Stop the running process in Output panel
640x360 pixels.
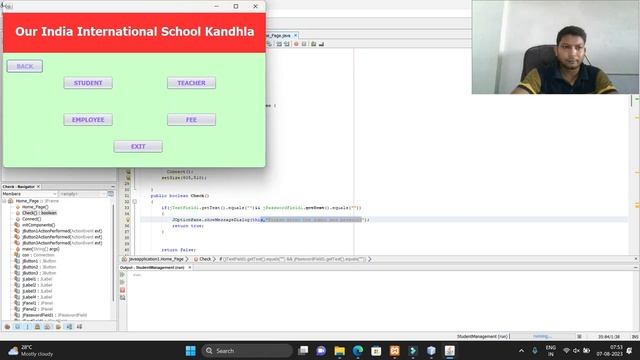pyautogui.click(x=122, y=290)
